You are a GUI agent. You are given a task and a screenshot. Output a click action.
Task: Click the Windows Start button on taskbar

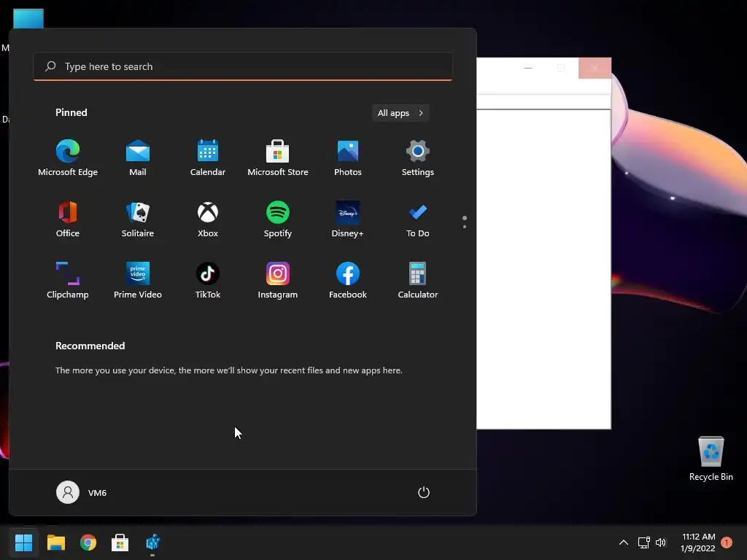[23, 542]
